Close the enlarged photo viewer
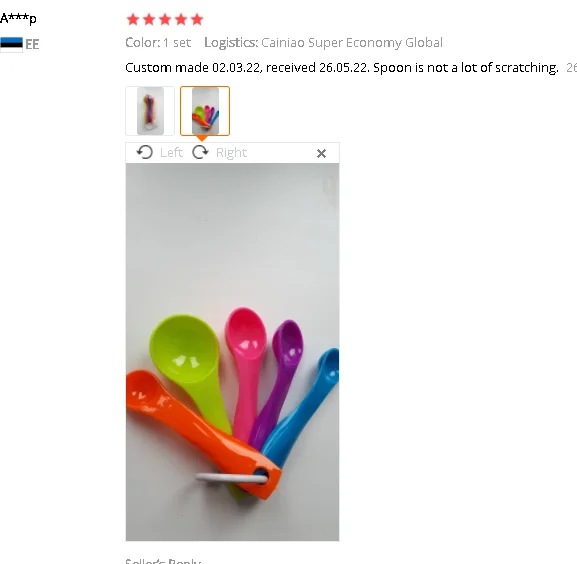Viewport: 577px width, 564px height. [321, 153]
